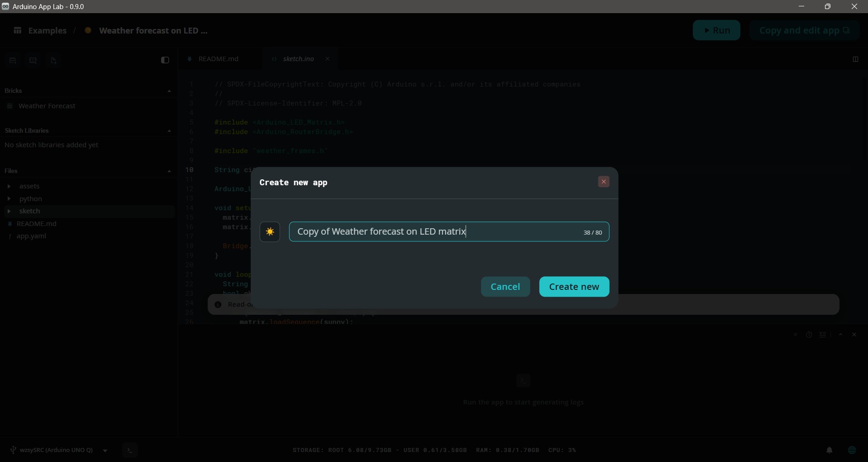Open README.md in the Files tree
The image size is (868, 462).
(x=37, y=224)
